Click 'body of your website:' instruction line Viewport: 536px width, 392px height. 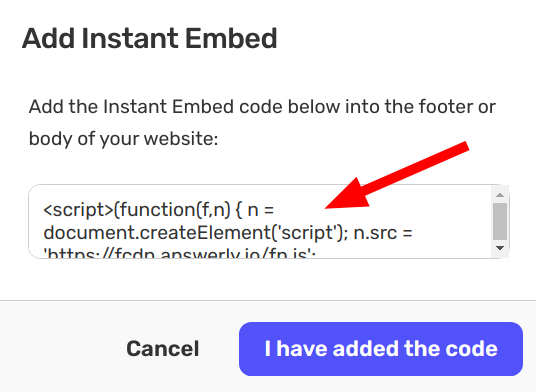coord(123,139)
